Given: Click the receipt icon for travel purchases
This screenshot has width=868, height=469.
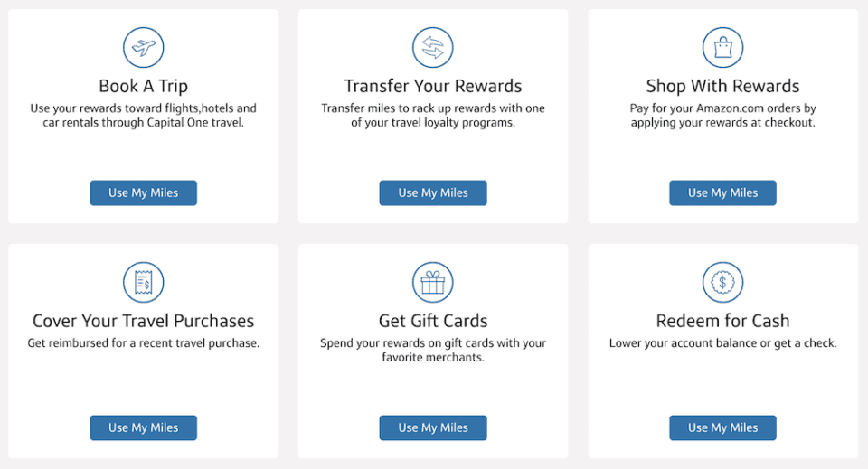Looking at the screenshot, I should point(144,283).
